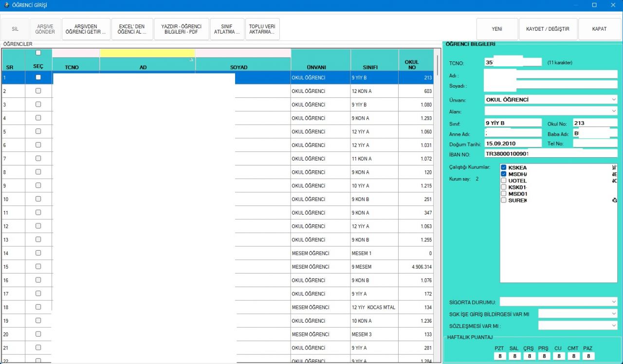This screenshot has height=364, width=623.
Task: Open ARŞİVDEN ÖĞRENCİ GETİR toolbar button
Action: click(86, 29)
